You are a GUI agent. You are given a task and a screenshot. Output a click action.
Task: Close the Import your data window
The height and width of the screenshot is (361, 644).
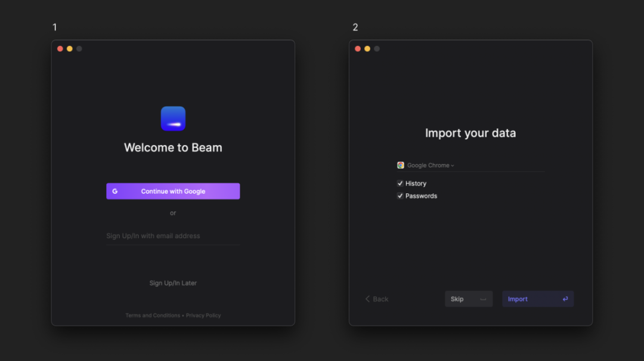click(x=358, y=48)
